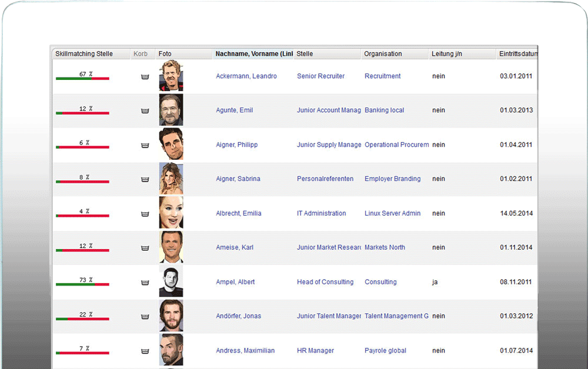
Task: Click the 73 % skillmatching bar of Ampel
Action: [x=82, y=284]
